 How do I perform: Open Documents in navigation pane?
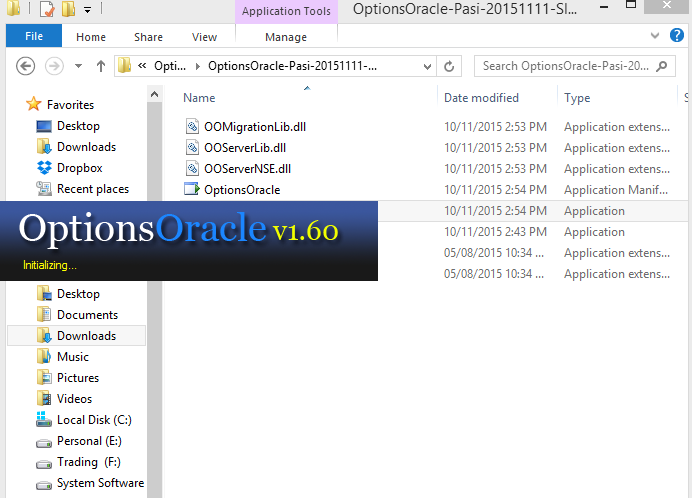pyautogui.click(x=87, y=315)
